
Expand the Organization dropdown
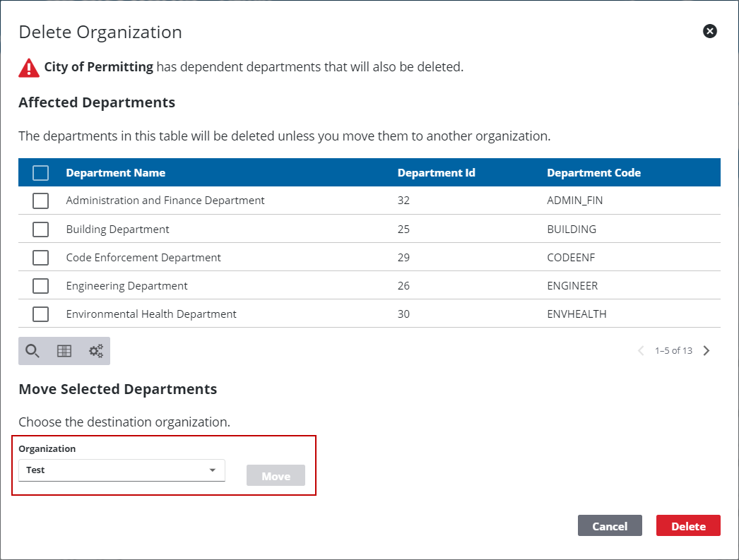122,470
